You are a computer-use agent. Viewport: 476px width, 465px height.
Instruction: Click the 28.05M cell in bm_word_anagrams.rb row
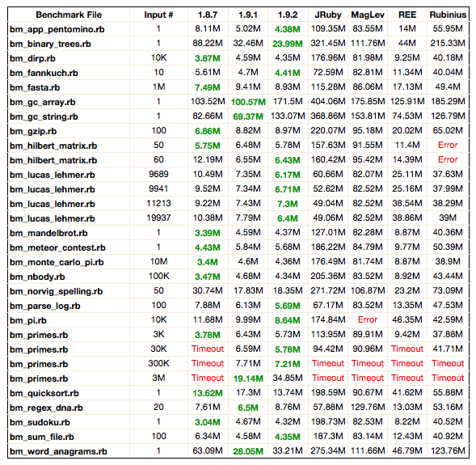248,451
